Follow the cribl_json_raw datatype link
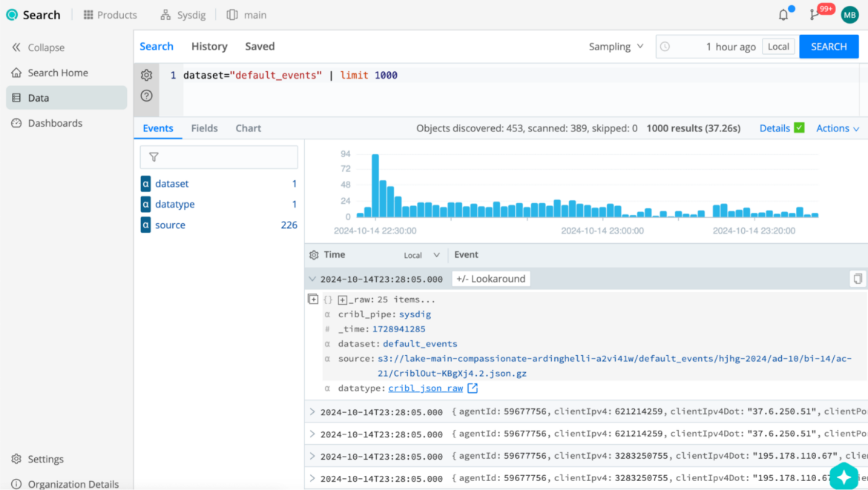Screen dimensions: 868x490 click(x=425, y=388)
